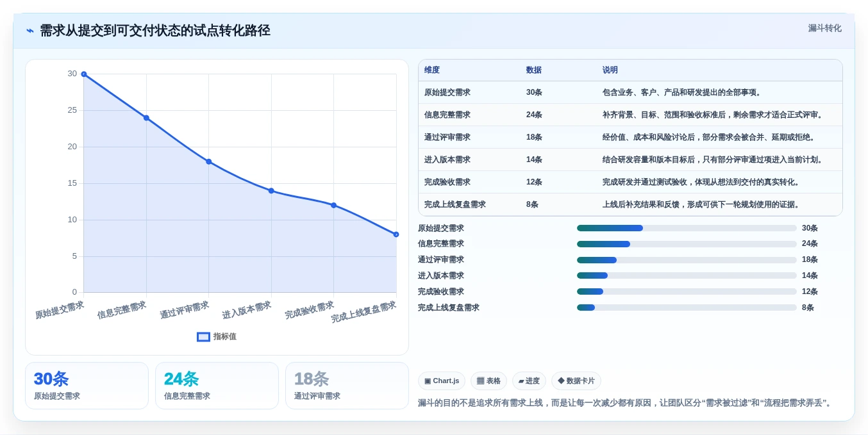Select table cell 原始提交需求
This screenshot has width=868, height=435.
pos(447,92)
